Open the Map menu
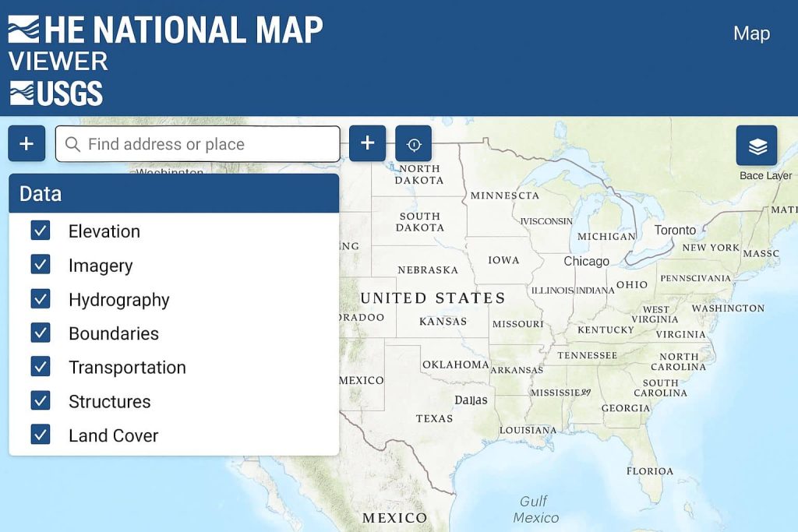The width and height of the screenshot is (798, 532). coord(750,33)
